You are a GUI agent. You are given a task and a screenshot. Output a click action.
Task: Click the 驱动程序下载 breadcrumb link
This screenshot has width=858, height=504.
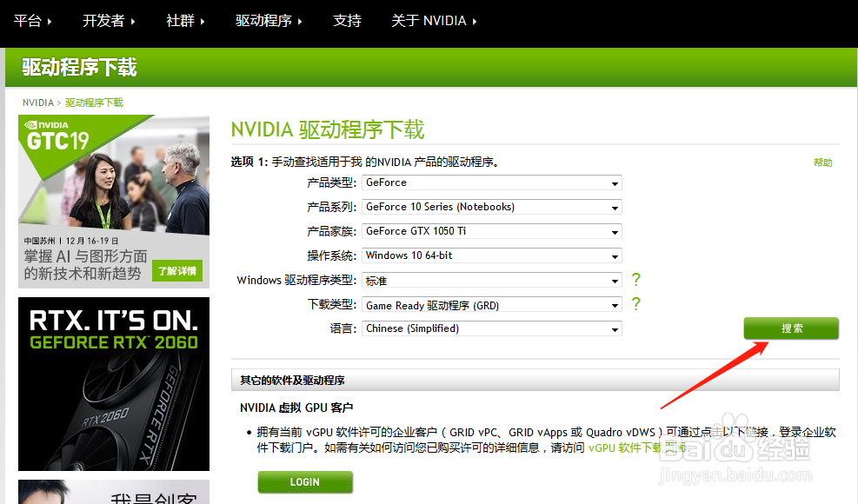point(94,103)
